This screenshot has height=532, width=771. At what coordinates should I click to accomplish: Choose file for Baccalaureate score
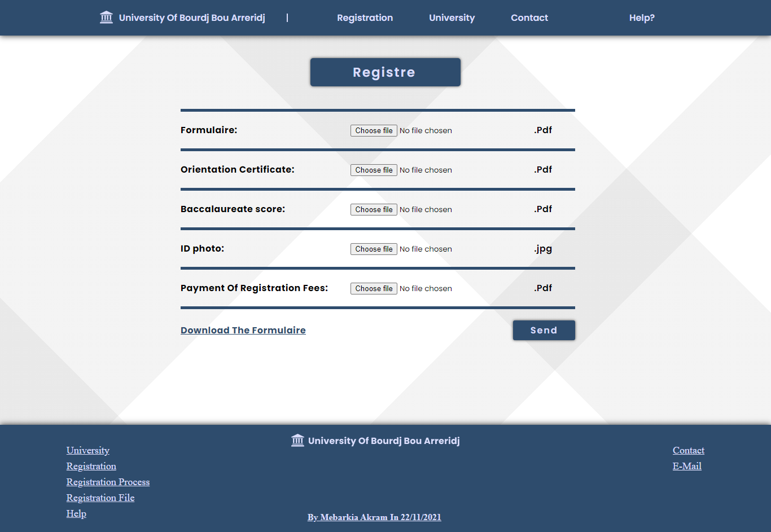[x=374, y=209]
